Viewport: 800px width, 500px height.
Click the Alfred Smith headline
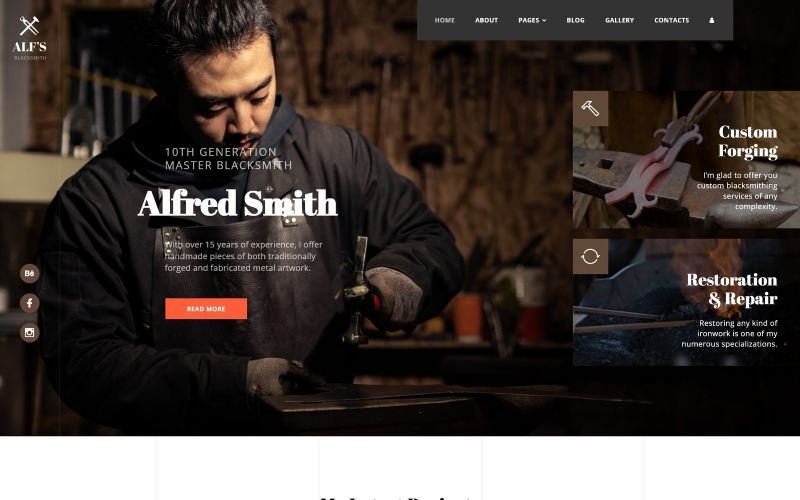coord(238,203)
